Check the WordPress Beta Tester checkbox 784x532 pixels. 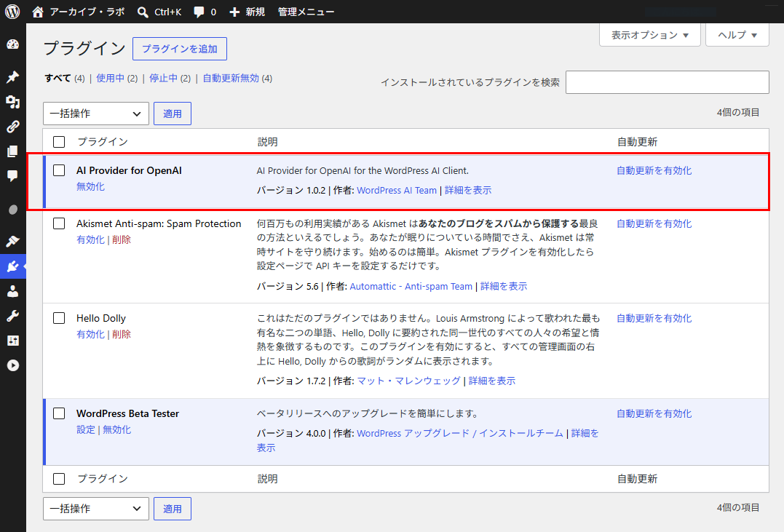click(x=59, y=413)
